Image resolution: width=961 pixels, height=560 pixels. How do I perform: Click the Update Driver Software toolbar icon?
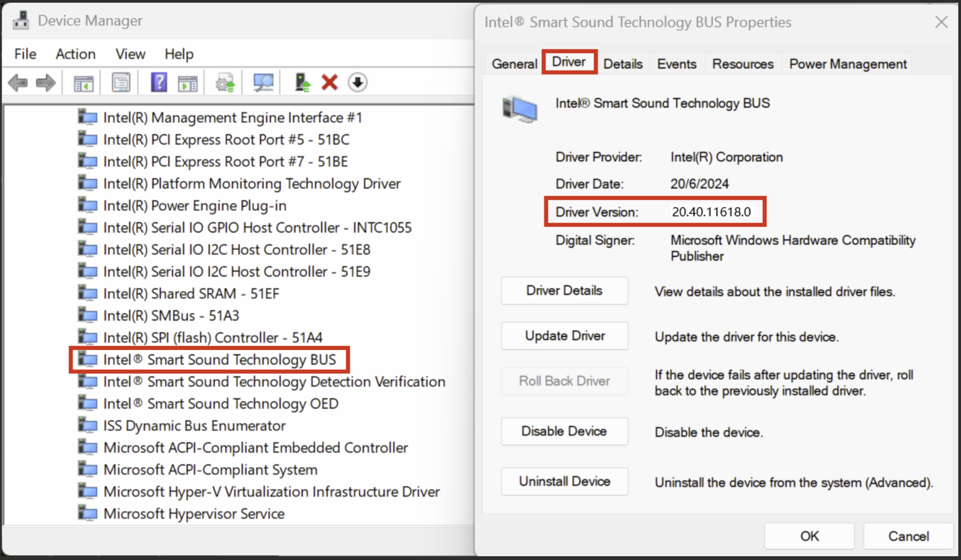click(225, 83)
